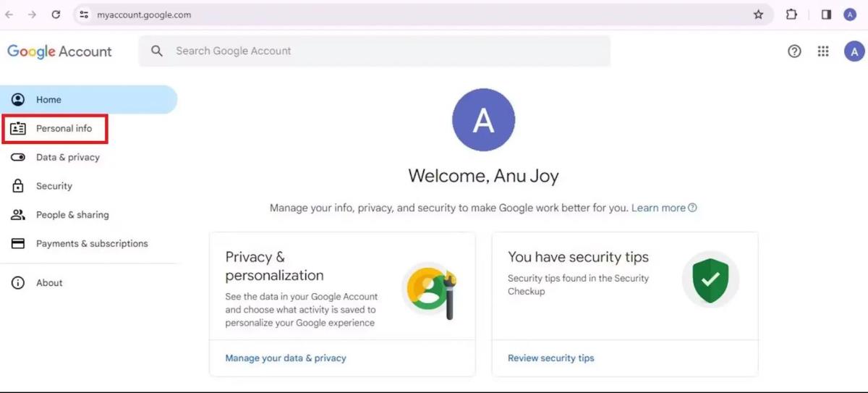Open the Help question mark icon
868x393 pixels.
click(794, 51)
